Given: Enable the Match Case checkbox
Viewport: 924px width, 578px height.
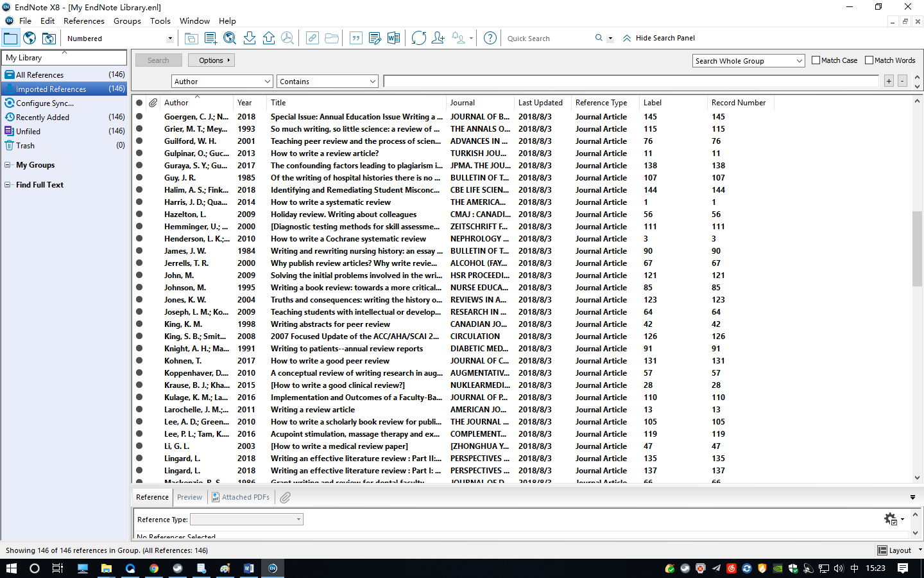Looking at the screenshot, I should [816, 60].
